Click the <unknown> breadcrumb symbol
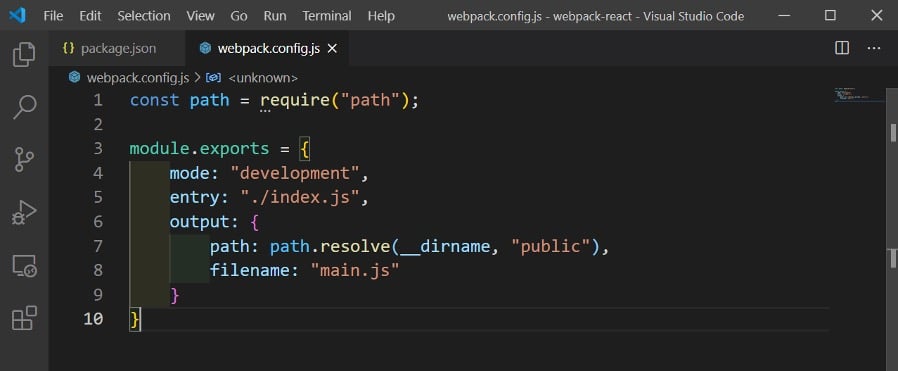 click(263, 78)
